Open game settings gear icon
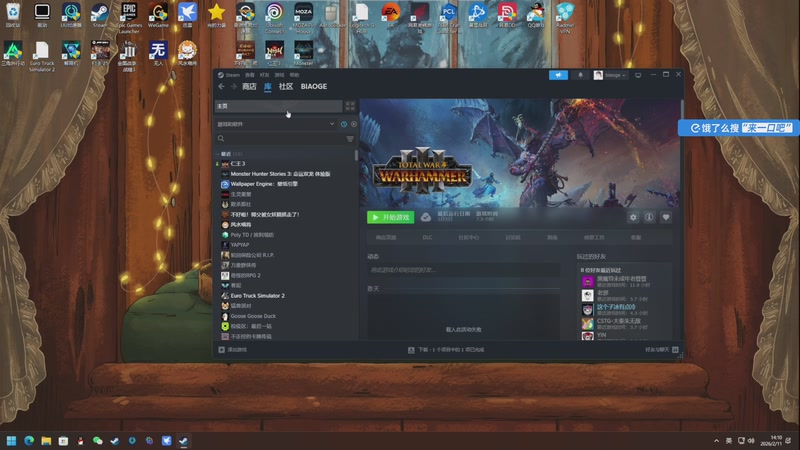The height and width of the screenshot is (450, 800). click(633, 217)
